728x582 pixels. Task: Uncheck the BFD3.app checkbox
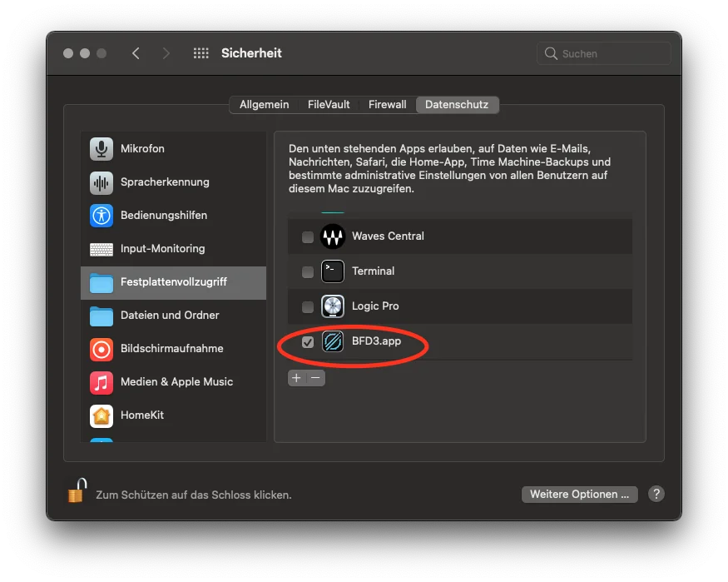(x=307, y=342)
